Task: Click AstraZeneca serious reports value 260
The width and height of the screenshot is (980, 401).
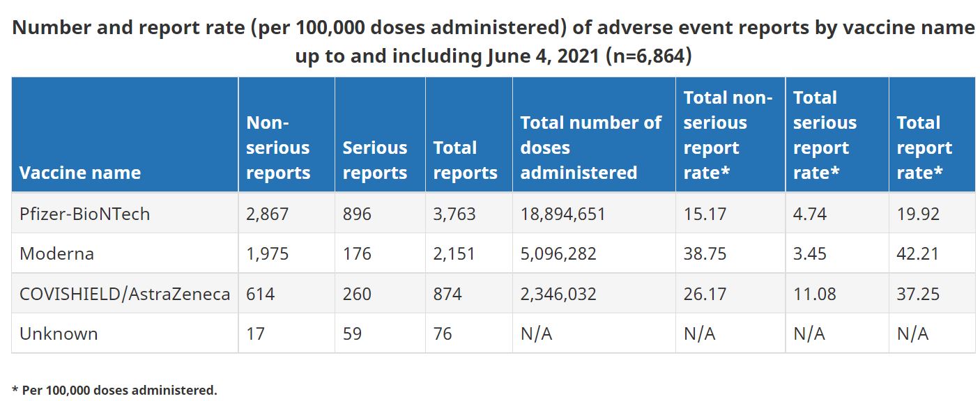Action: pos(358,294)
